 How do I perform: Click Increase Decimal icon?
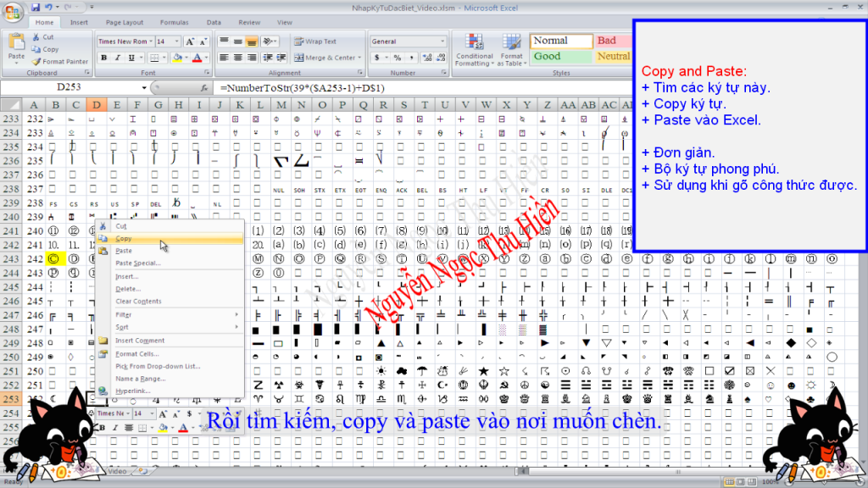(x=427, y=58)
